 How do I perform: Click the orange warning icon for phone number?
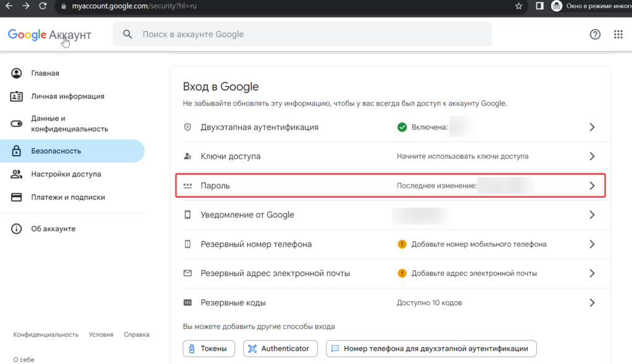(402, 244)
